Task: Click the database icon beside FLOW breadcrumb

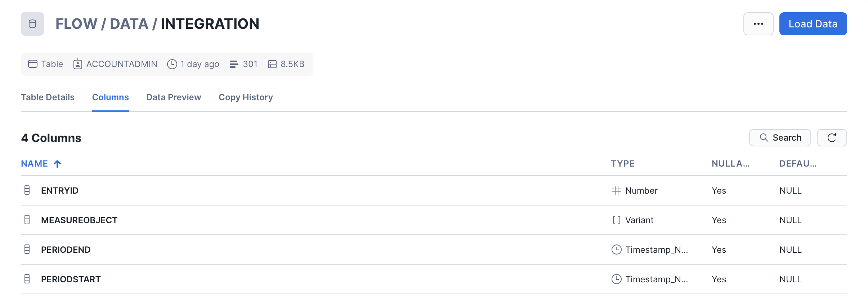Action: pos(32,24)
